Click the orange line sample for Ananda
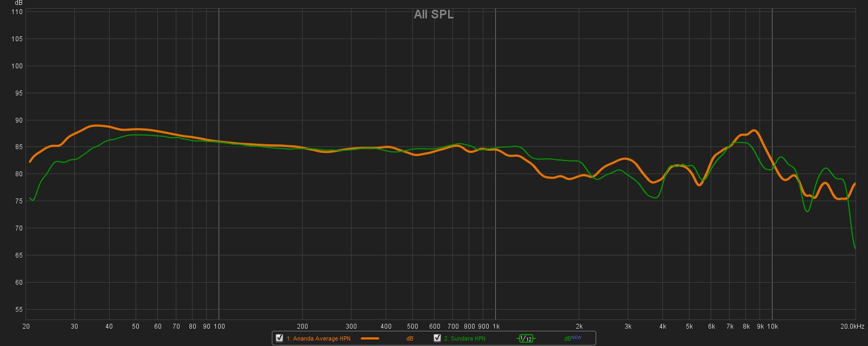Screen dimensions: 868x346 pos(369,338)
